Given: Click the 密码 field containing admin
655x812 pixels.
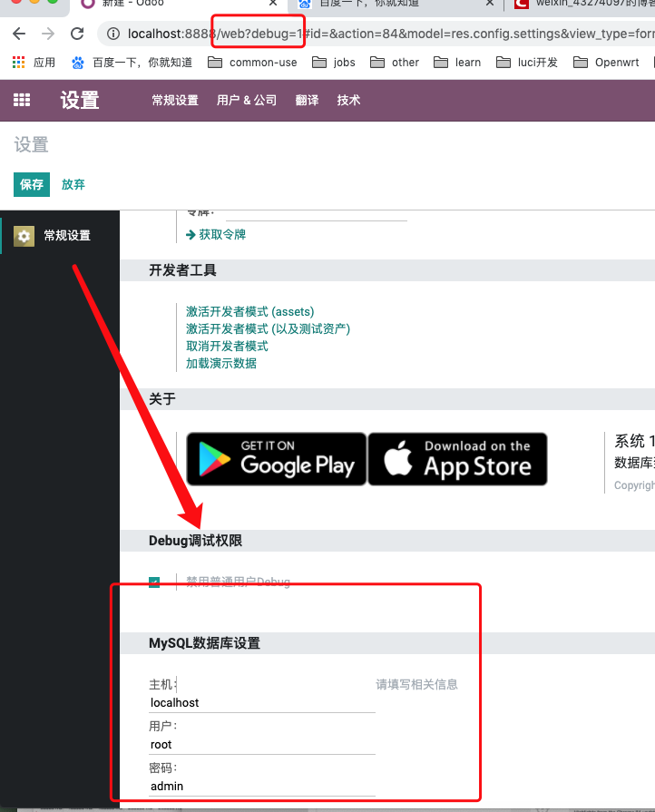Looking at the screenshot, I should pos(262,786).
